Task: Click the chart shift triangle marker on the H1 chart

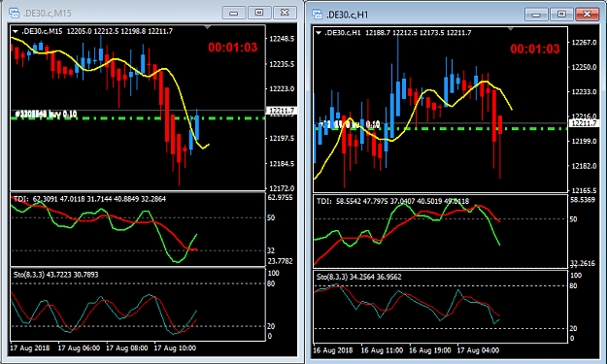Action: pyautogui.click(x=511, y=29)
